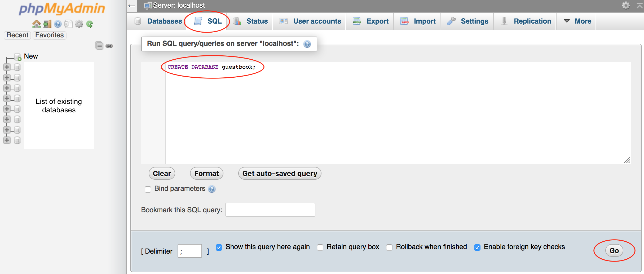Open MySQL documentation page icon
Image resolution: width=644 pixels, height=274 pixels.
click(x=68, y=24)
